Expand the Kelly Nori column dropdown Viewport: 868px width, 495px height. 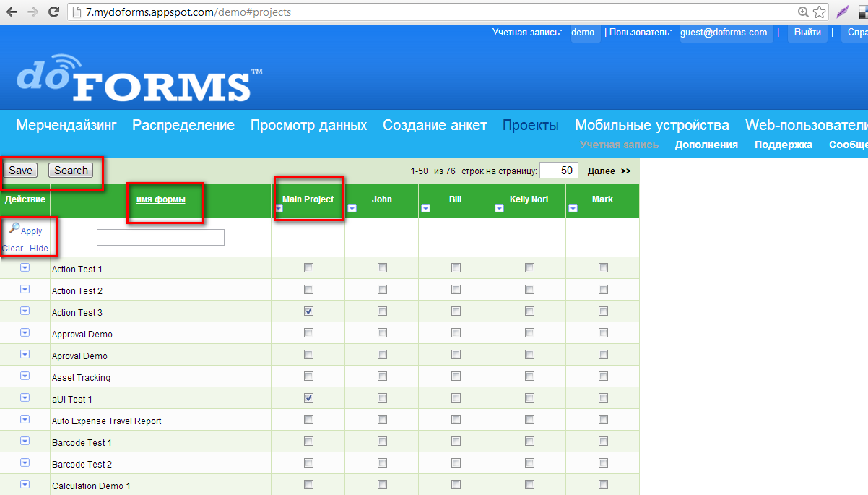(x=499, y=208)
